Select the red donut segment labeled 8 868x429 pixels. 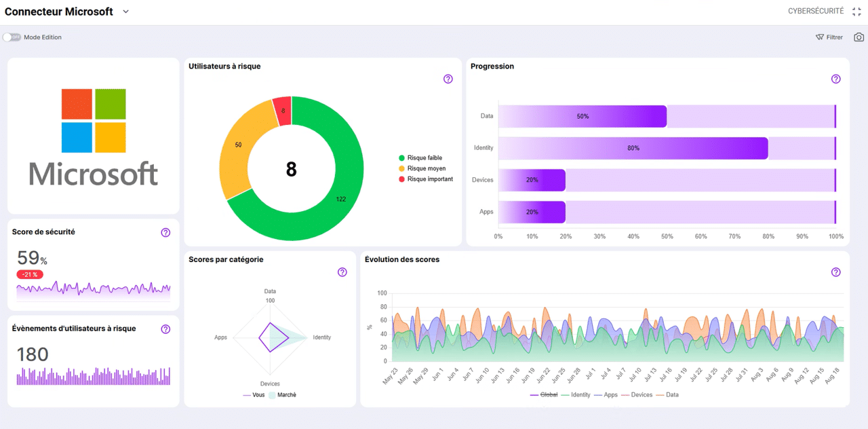[x=283, y=111]
